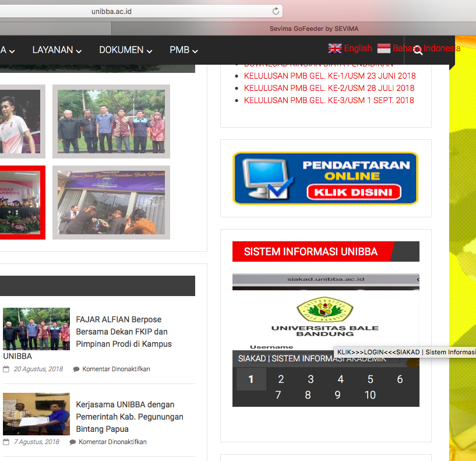This screenshot has width=476, height=461.
Task: Click the calendar icon next to 7 Agustus, 2018
Action: [6, 442]
